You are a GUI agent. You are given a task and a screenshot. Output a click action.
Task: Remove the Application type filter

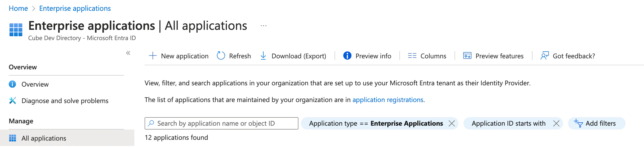452,123
